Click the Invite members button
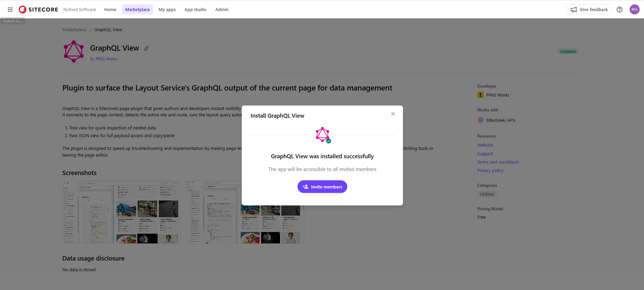Screen dimensions: 644x290 (x=322, y=187)
